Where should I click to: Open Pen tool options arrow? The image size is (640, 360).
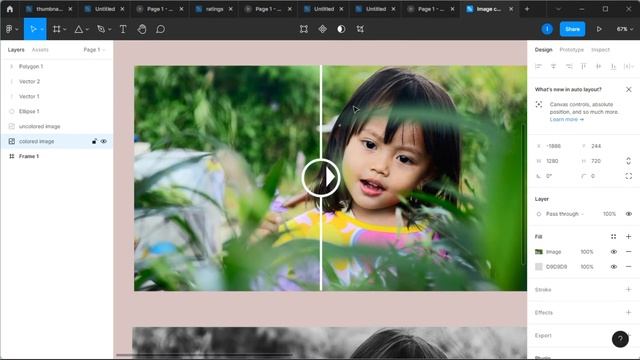click(109, 29)
